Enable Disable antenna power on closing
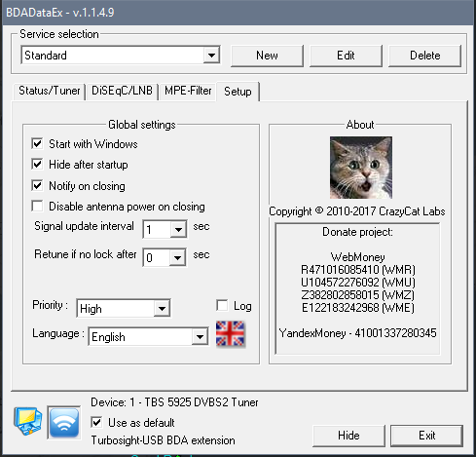The width and height of the screenshot is (476, 457). (37, 206)
